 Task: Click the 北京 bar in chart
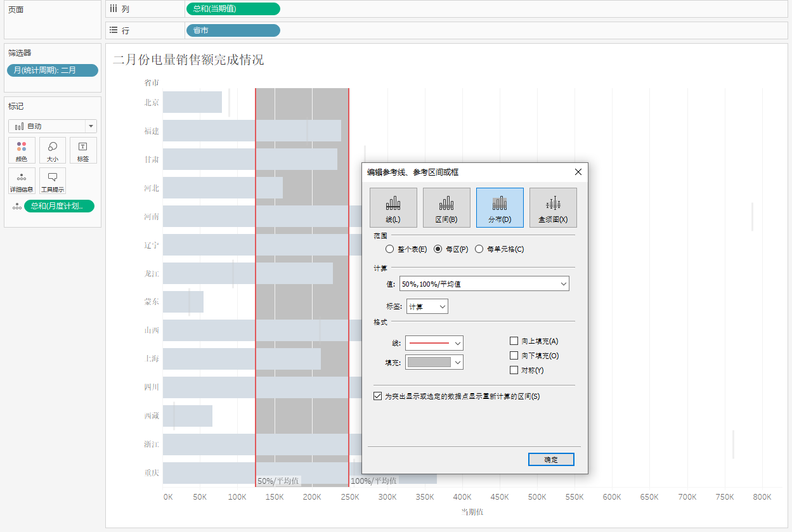193,102
